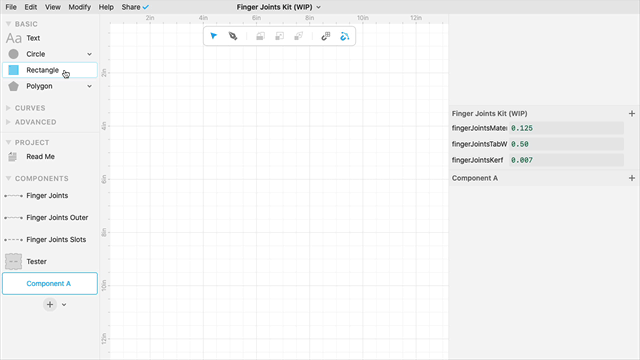Click the fingerJointsTabW parameter label
This screenshot has width=640, height=360.
479,144
